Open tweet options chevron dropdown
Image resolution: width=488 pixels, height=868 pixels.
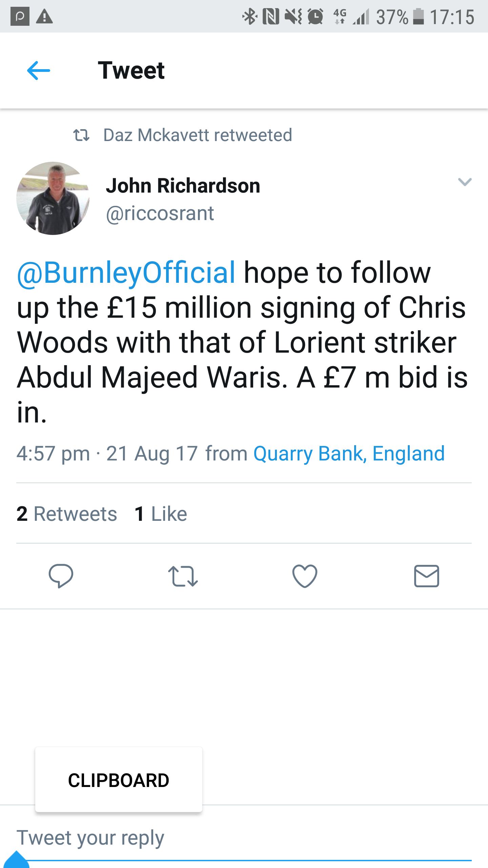click(465, 182)
